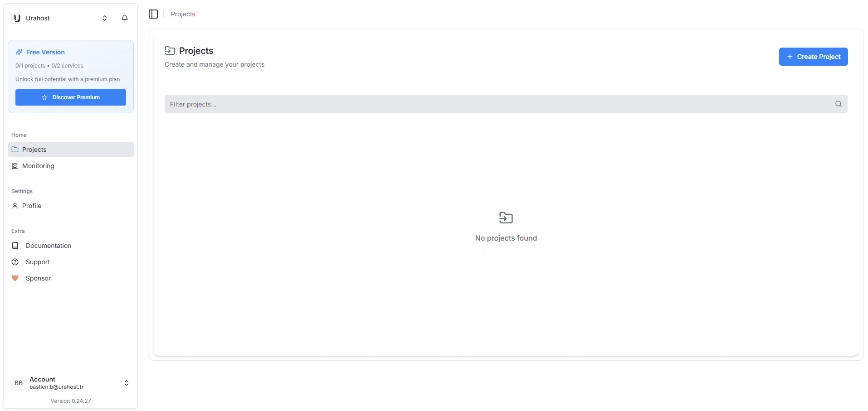The height and width of the screenshot is (411, 868).
Task: Go to Monitoring in sidebar
Action: tap(38, 166)
